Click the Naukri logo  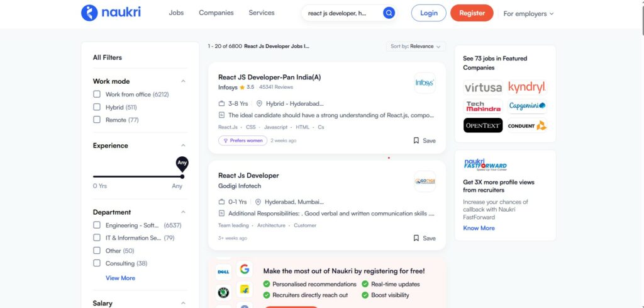tap(111, 13)
